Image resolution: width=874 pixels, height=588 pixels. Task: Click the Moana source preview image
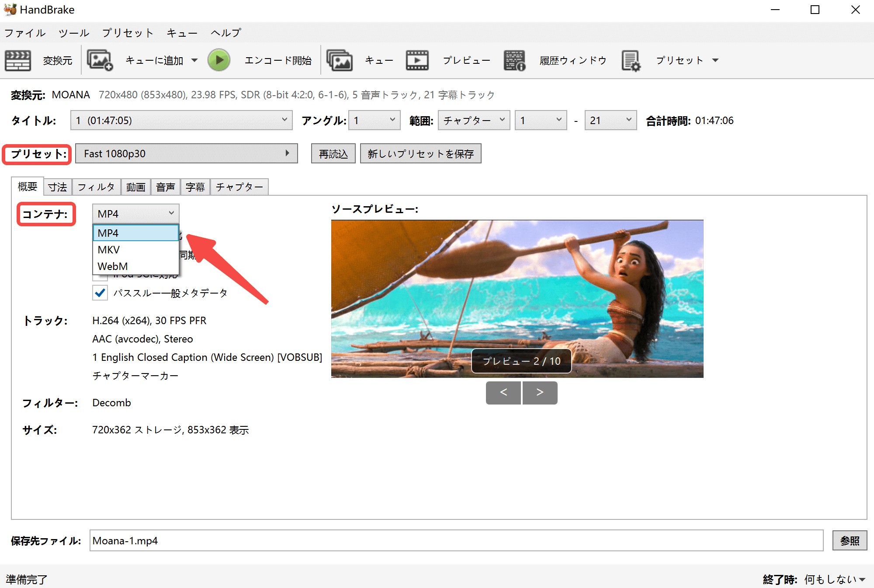[x=517, y=299]
